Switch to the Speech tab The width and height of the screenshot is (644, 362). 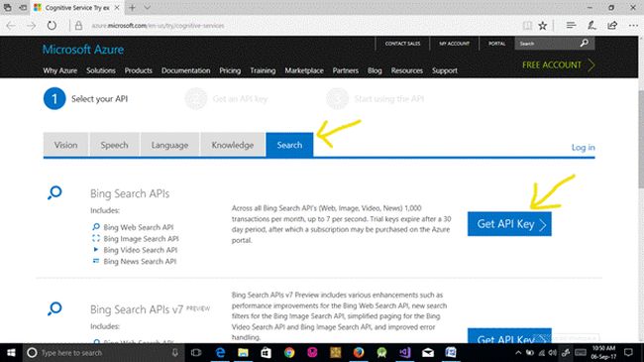coord(114,145)
